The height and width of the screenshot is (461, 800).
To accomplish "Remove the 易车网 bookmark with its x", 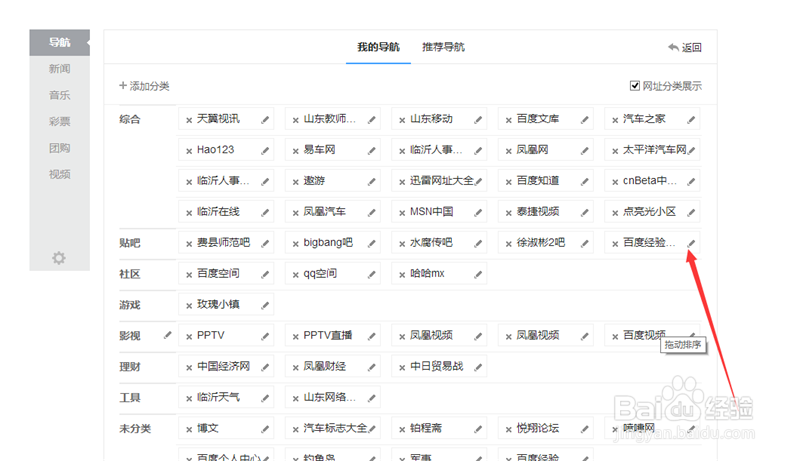I will [295, 151].
